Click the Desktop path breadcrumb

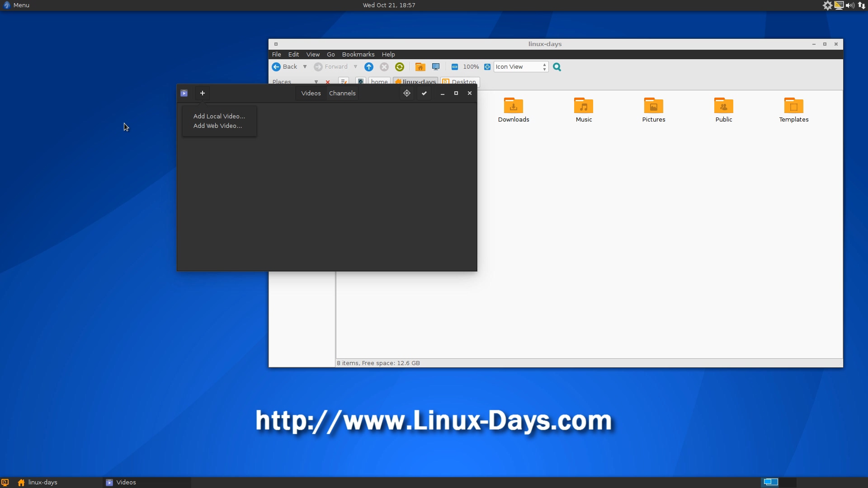(460, 82)
